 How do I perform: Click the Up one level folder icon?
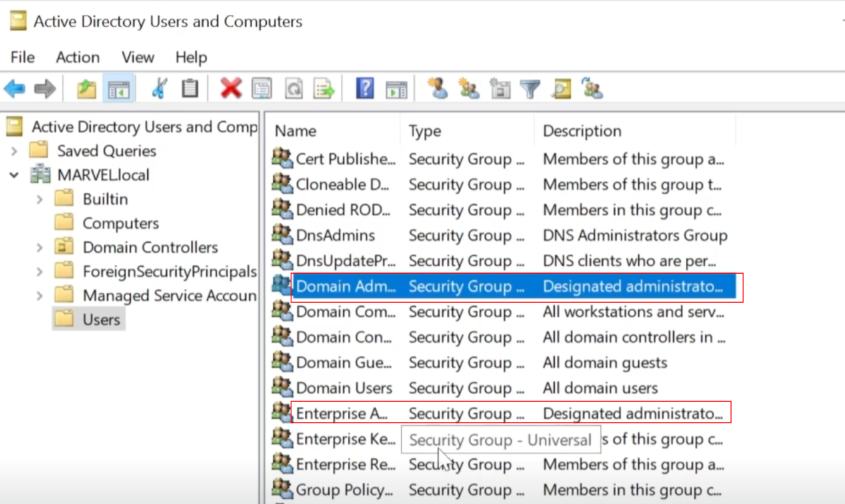click(x=87, y=89)
